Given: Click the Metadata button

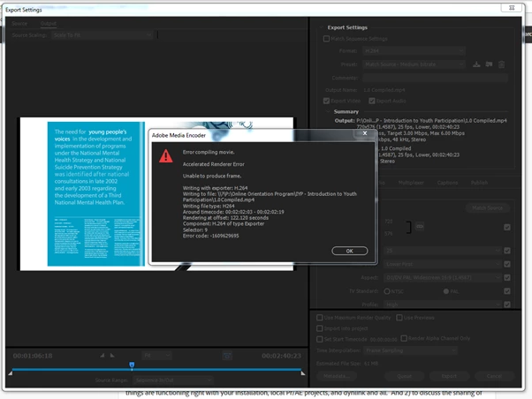Looking at the screenshot, I should click(x=337, y=376).
